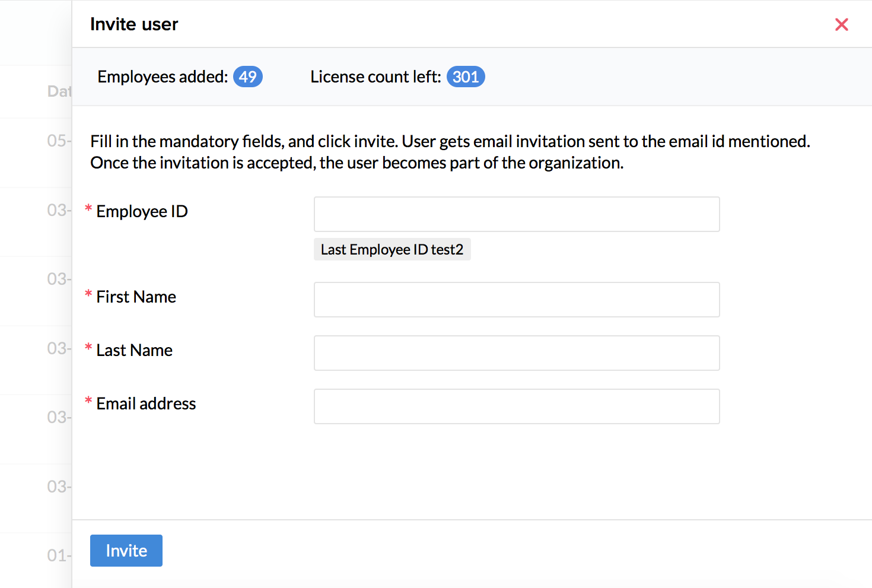Click into the Email address field
Viewport: 872px width, 588px height.
(x=516, y=406)
